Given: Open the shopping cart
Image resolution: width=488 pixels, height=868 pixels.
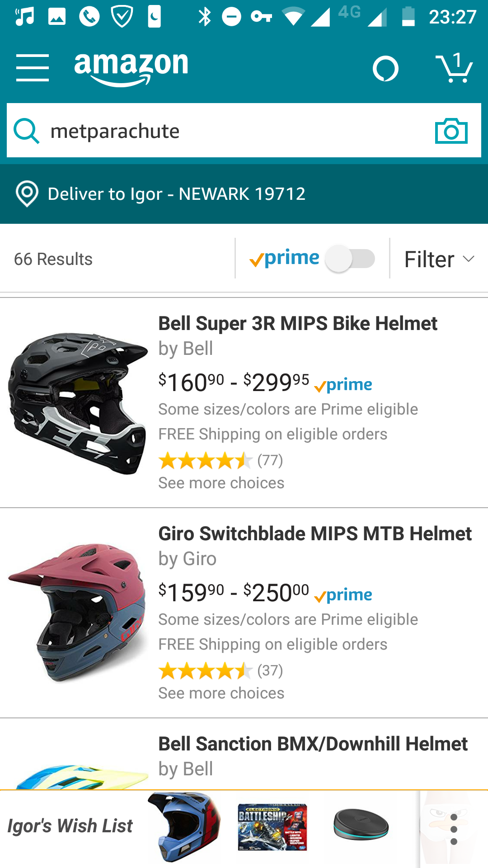Looking at the screenshot, I should (x=454, y=68).
